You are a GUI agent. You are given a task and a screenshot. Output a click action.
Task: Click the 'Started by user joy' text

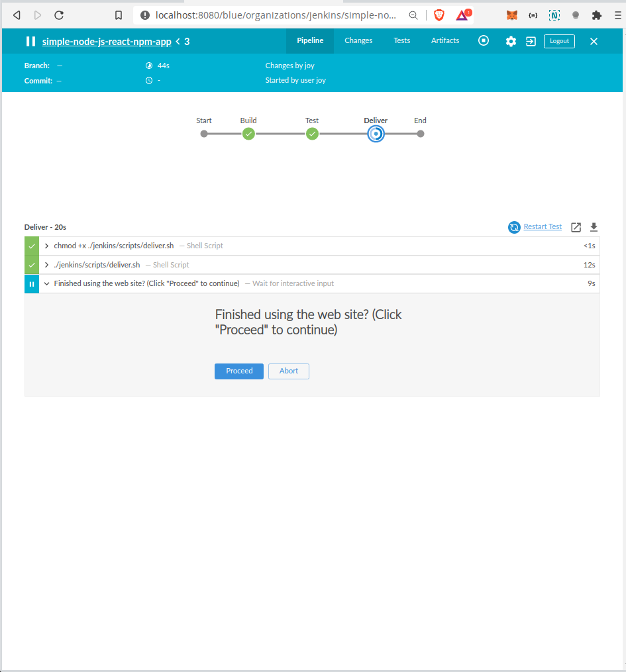[x=295, y=80]
